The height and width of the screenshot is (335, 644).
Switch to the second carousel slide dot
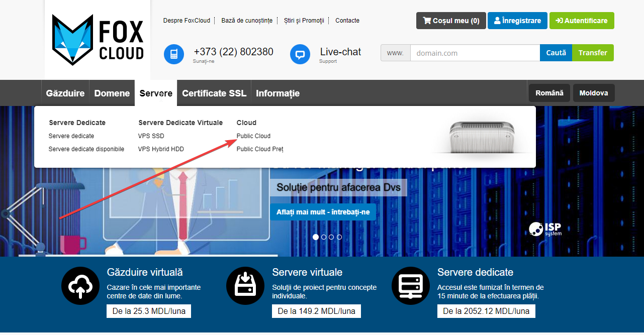(324, 237)
